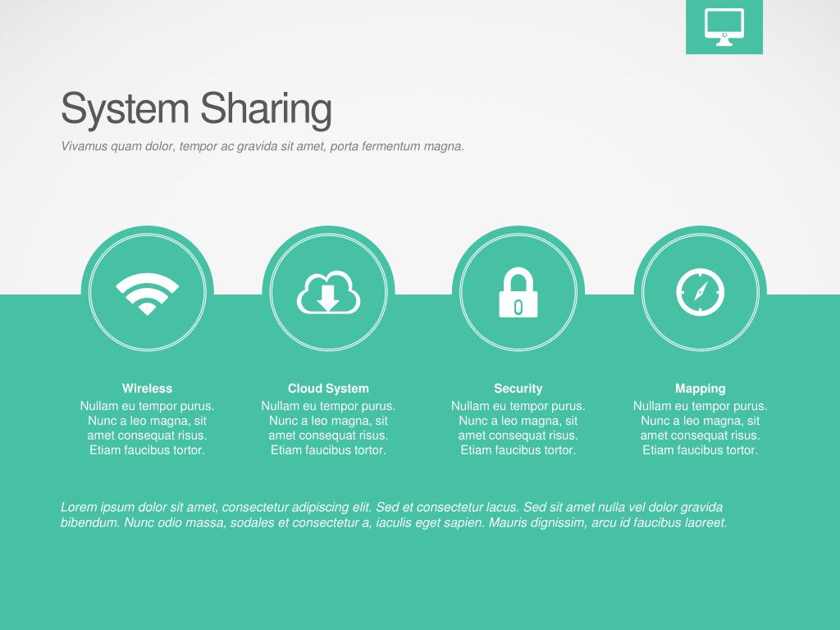Click the monitor icon in the top corner
The height and width of the screenshot is (630, 840).
(x=724, y=27)
